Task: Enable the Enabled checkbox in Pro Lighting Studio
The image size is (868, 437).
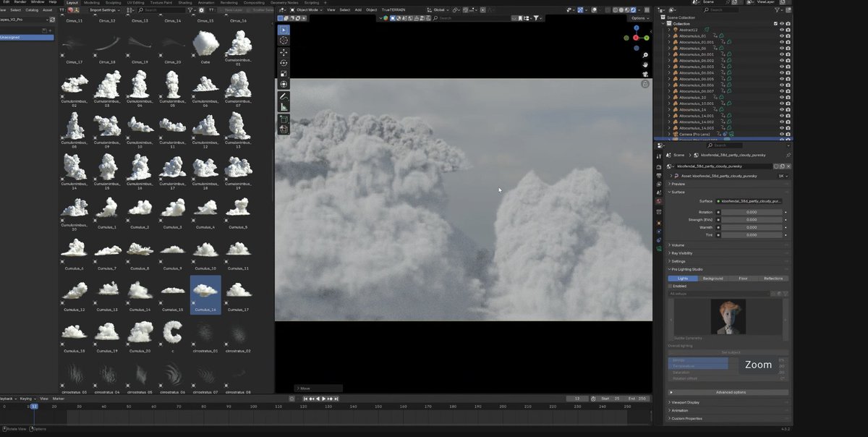Action: coord(670,286)
